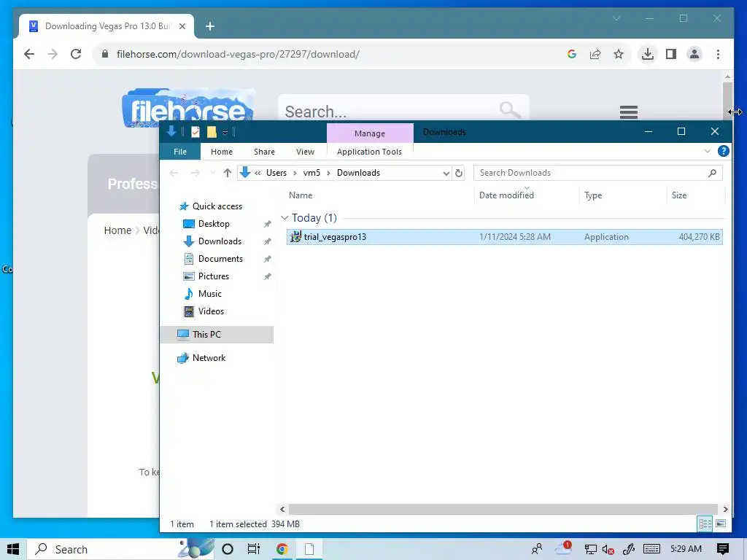Viewport: 747px width, 560px height.
Task: Open Task View on taskbar
Action: point(254,549)
